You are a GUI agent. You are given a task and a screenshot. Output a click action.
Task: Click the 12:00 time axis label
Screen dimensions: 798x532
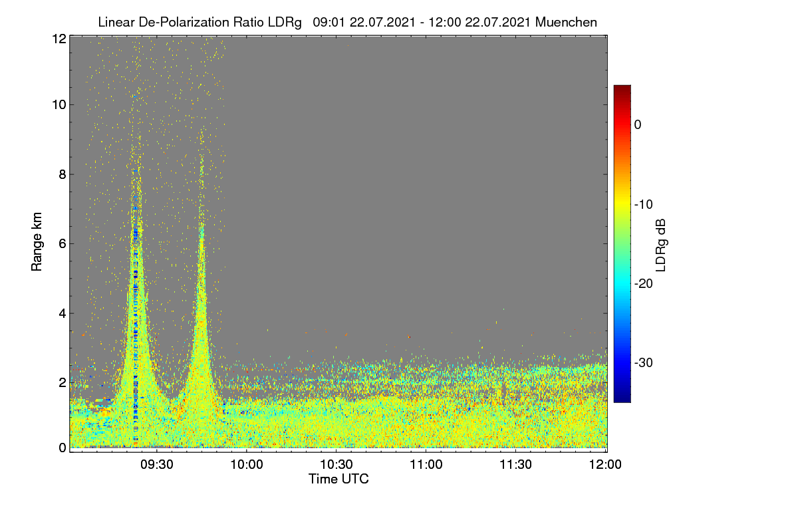pos(606,465)
